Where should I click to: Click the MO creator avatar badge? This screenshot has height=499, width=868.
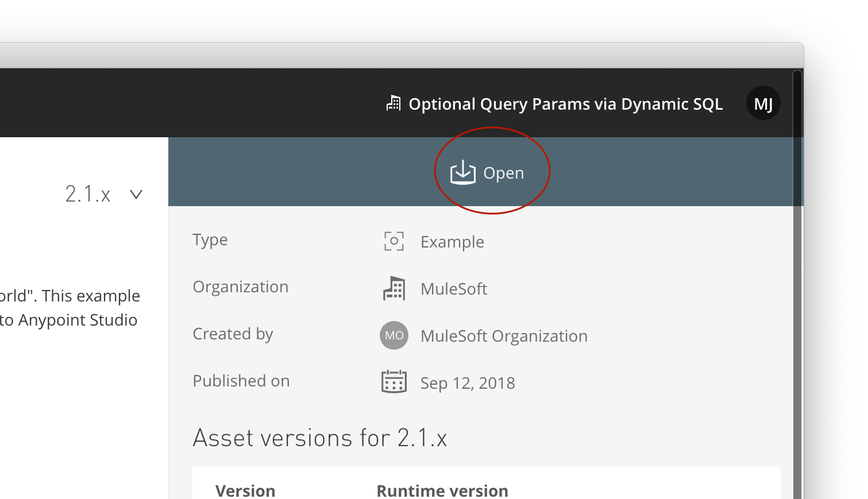point(394,335)
